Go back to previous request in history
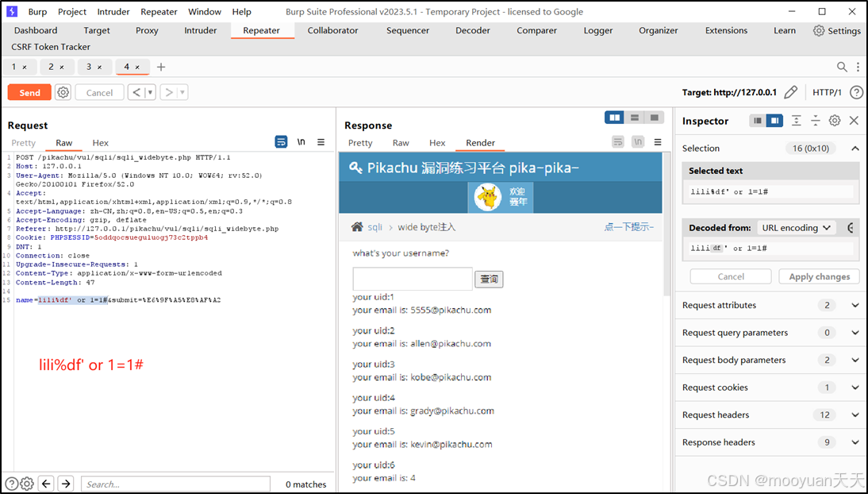 tap(136, 92)
